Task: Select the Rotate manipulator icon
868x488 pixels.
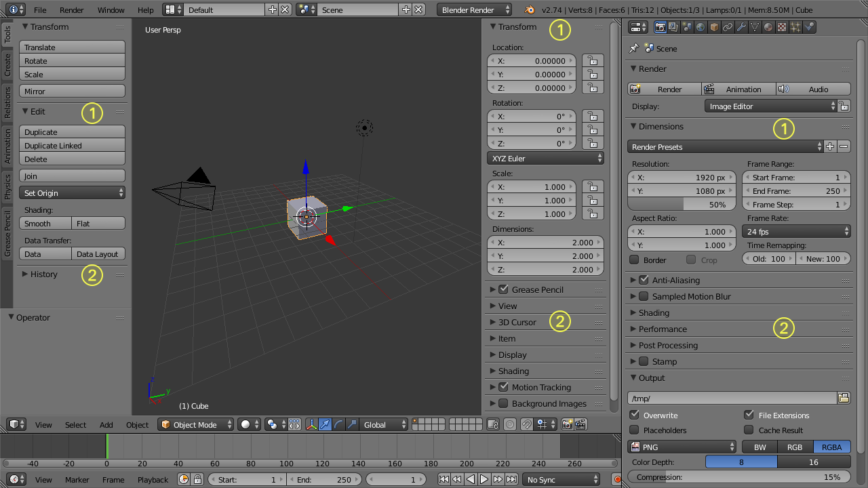Action: point(337,424)
